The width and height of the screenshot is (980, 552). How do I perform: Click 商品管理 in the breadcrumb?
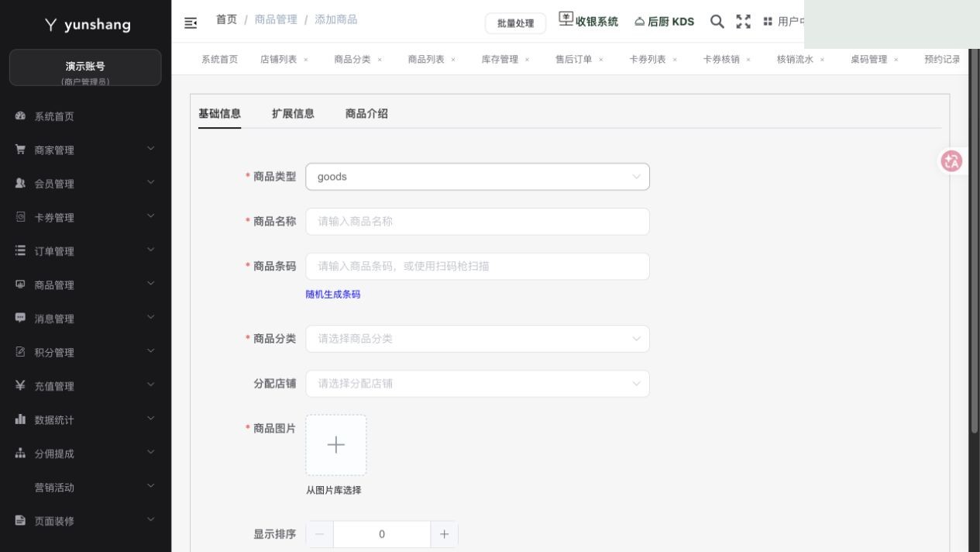point(276,19)
